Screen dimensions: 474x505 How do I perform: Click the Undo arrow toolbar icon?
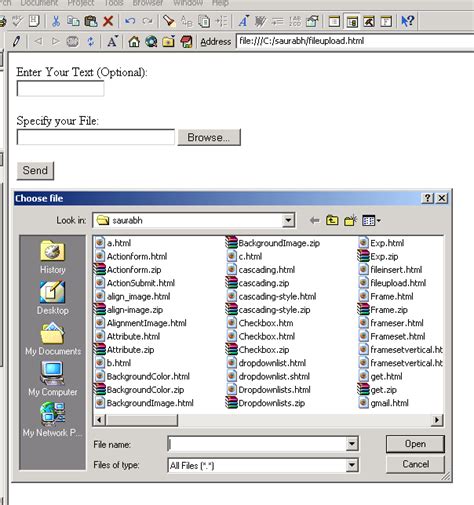coord(130,21)
